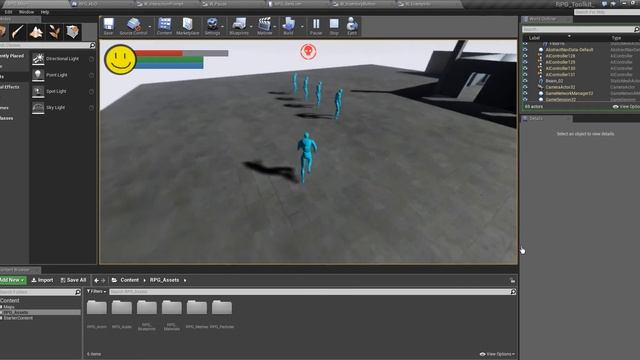Click the Blueprints toolbar icon
The image size is (640, 360).
click(239, 26)
